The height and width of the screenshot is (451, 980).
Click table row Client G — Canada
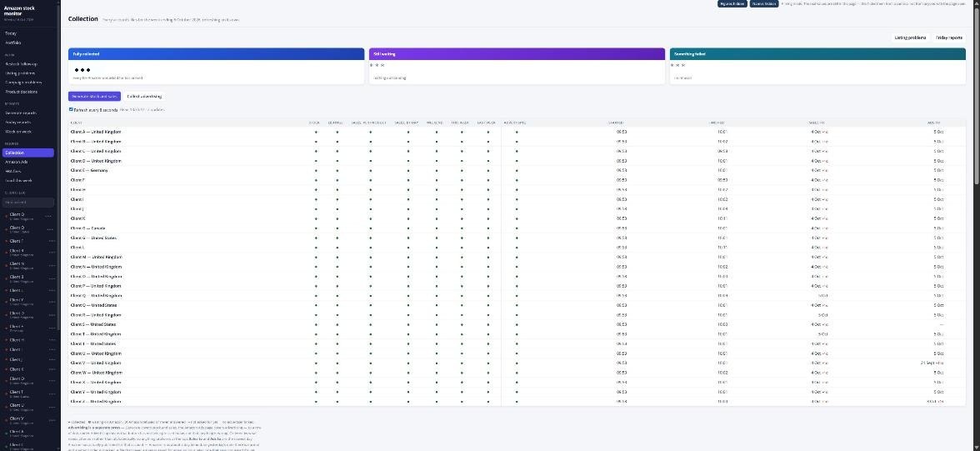[517, 228]
